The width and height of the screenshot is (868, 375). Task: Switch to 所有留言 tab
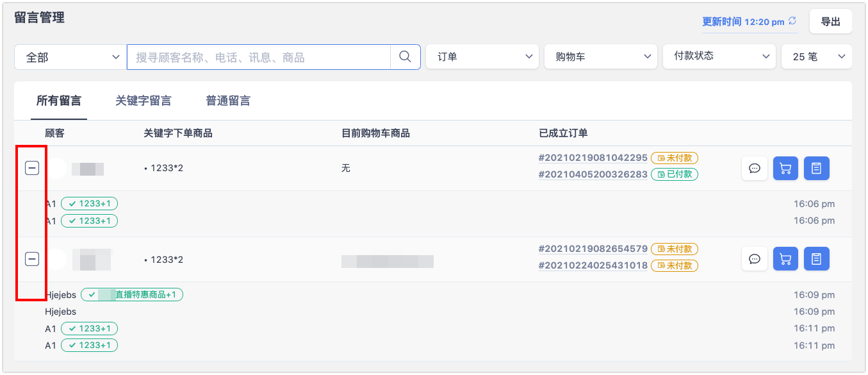point(59,101)
